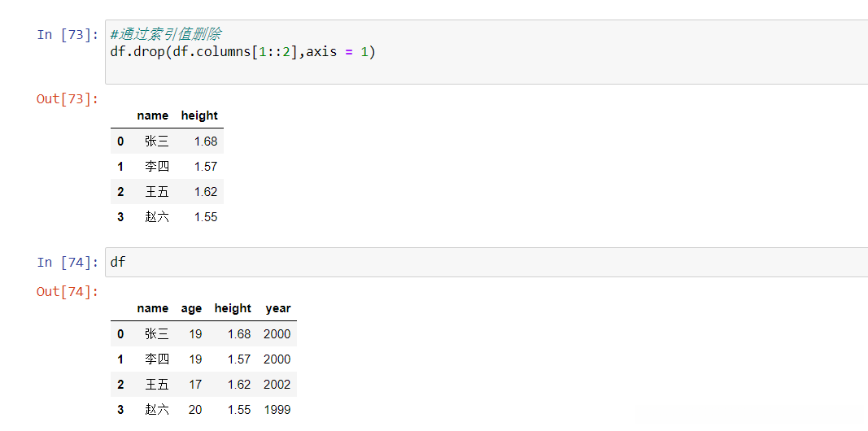Click age value 20 in Out[74] table
This screenshot has height=431, width=868.
[x=194, y=410]
